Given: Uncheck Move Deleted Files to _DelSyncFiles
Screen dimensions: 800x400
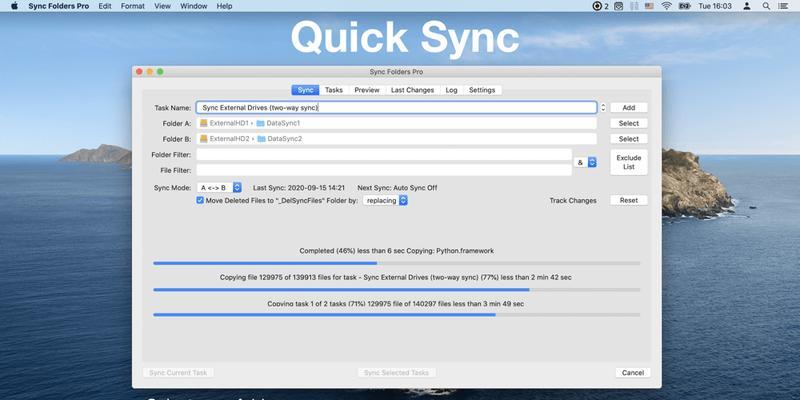Looking at the screenshot, I should coord(200,201).
